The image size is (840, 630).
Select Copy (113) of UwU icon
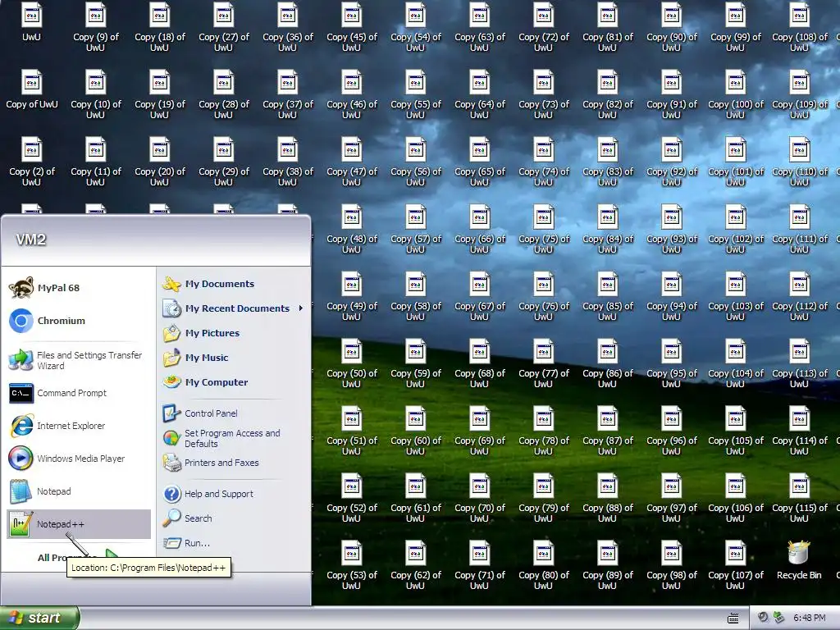[x=799, y=363]
